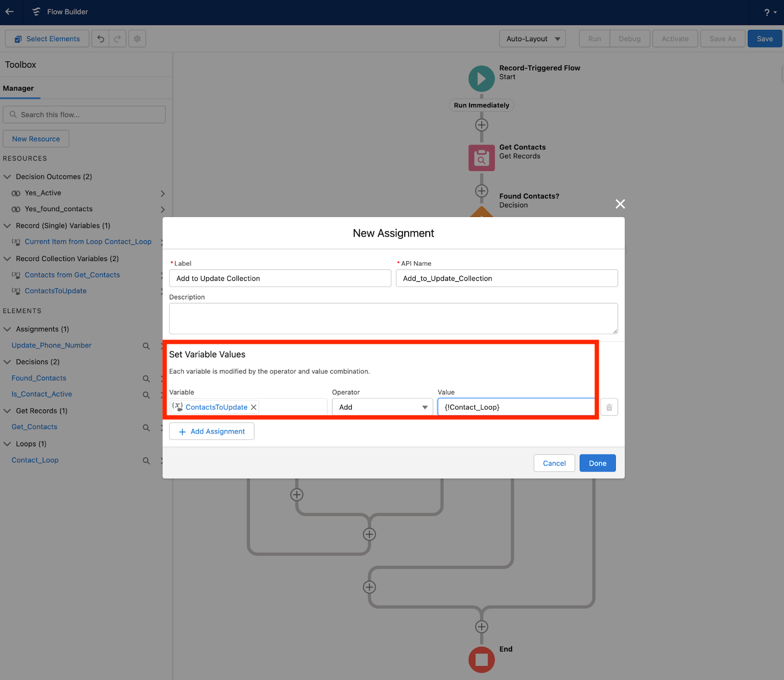Screen dimensions: 784x680
Task: Click the Redo icon in the toolbar
Action: point(117,38)
